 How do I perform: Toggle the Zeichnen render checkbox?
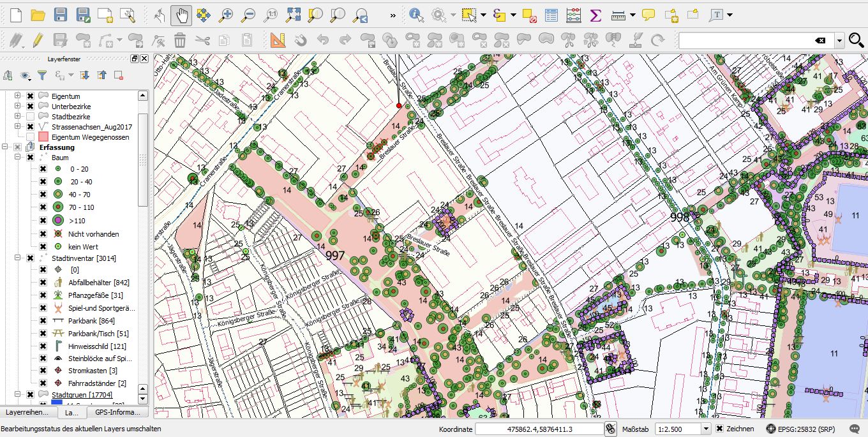coord(720,429)
